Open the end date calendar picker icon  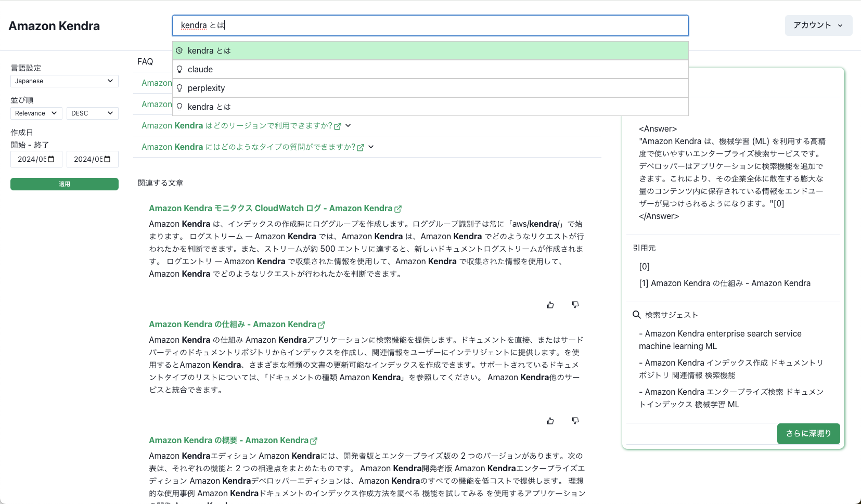tap(107, 159)
